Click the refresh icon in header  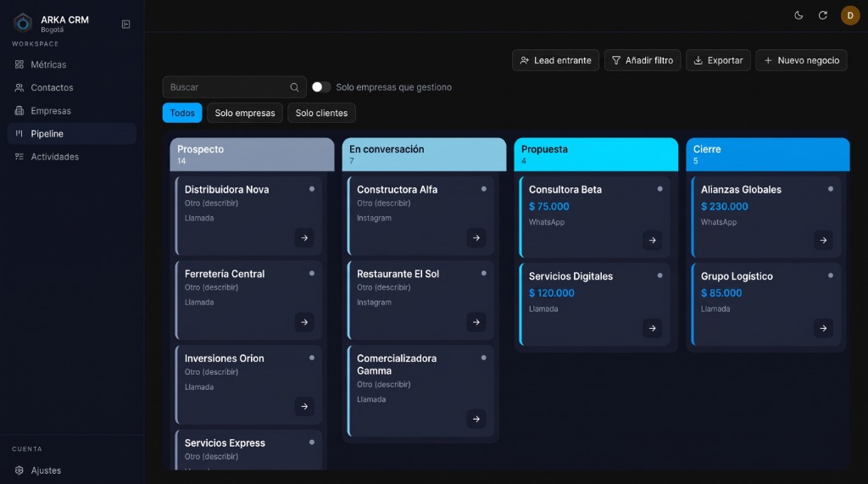pyautogui.click(x=822, y=15)
